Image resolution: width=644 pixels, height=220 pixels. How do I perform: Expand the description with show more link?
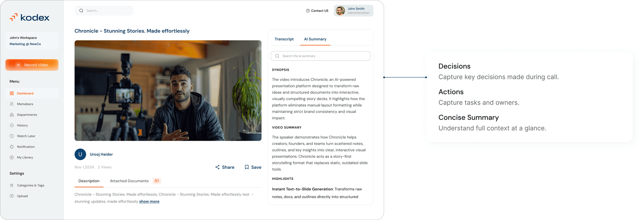(149, 201)
